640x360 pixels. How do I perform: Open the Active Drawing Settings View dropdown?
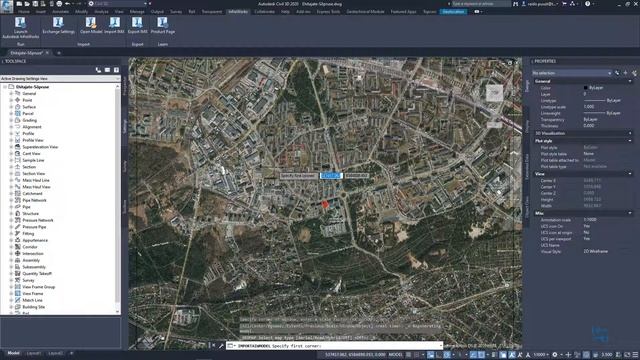click(60, 78)
